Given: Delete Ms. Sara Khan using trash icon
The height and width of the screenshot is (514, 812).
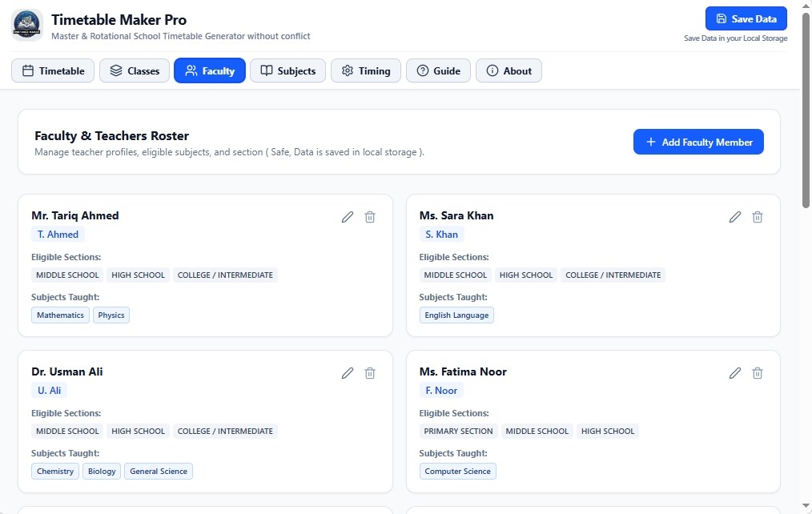Looking at the screenshot, I should tap(757, 217).
